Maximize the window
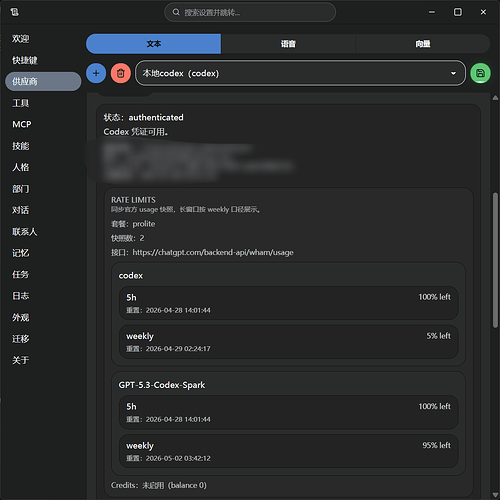Viewport: 500px width, 500px height. point(458,12)
